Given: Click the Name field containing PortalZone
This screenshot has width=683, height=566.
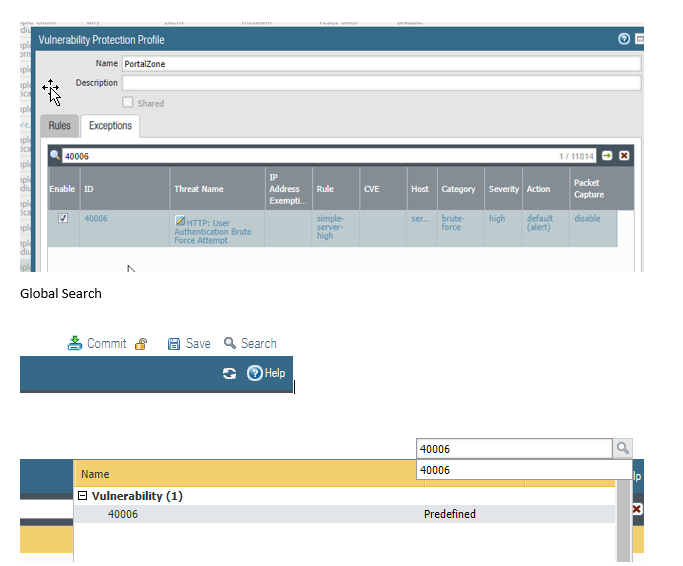Looking at the screenshot, I should [x=381, y=64].
